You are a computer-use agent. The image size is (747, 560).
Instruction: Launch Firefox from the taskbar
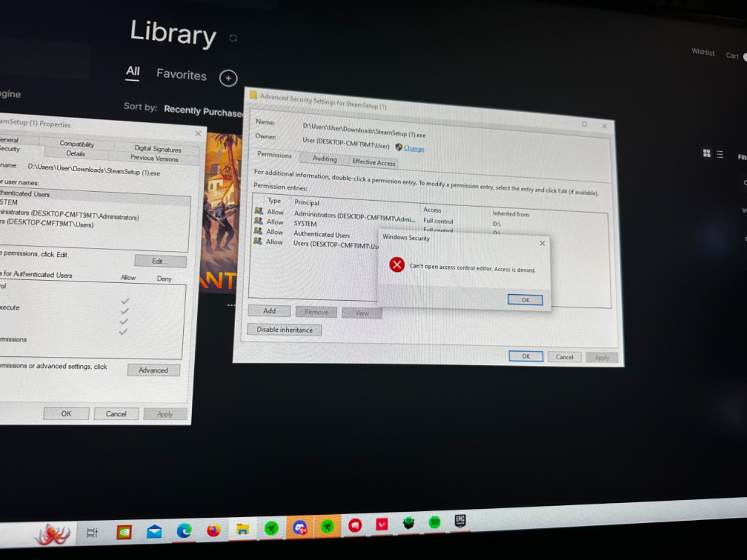[214, 530]
